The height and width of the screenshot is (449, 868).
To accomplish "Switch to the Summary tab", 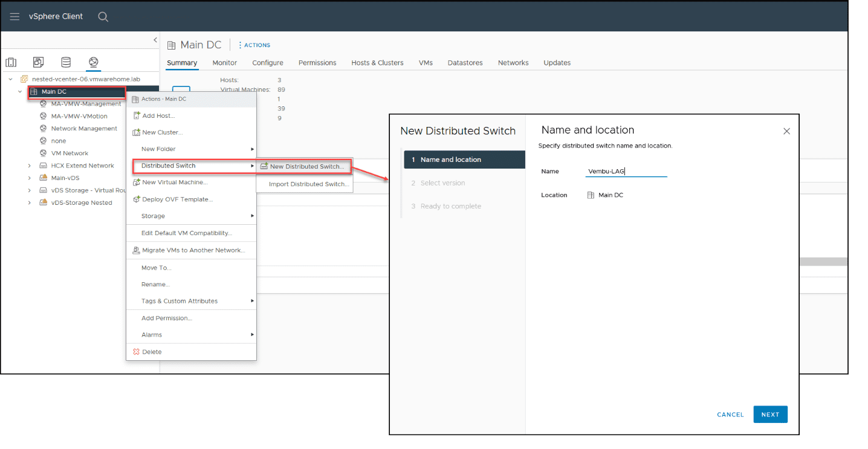I will click(182, 63).
